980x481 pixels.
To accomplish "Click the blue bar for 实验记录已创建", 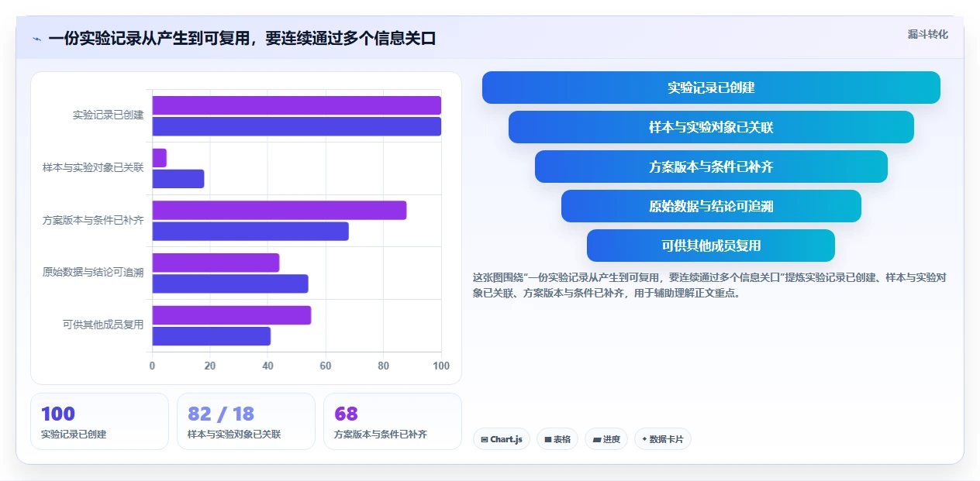I will 296,126.
